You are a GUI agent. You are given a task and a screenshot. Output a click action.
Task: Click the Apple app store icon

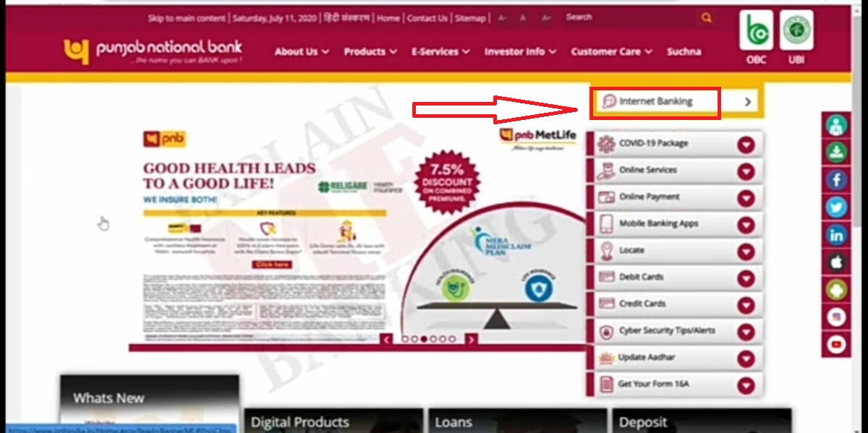(x=837, y=262)
